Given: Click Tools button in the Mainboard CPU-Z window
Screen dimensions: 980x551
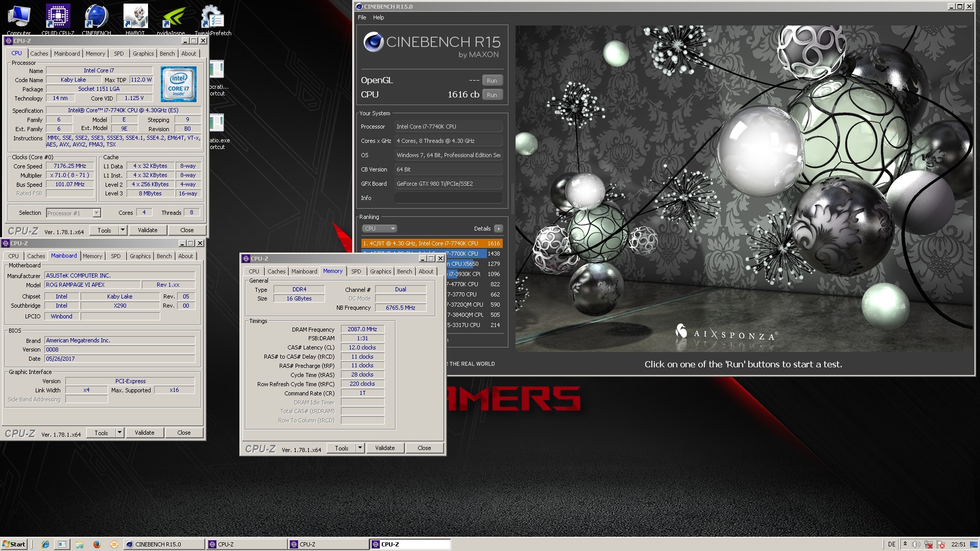Looking at the screenshot, I should point(101,433).
